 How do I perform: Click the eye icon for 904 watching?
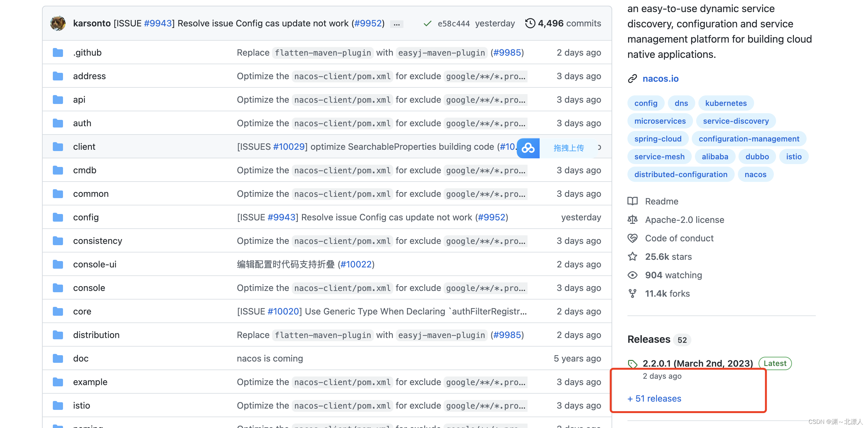(x=633, y=275)
